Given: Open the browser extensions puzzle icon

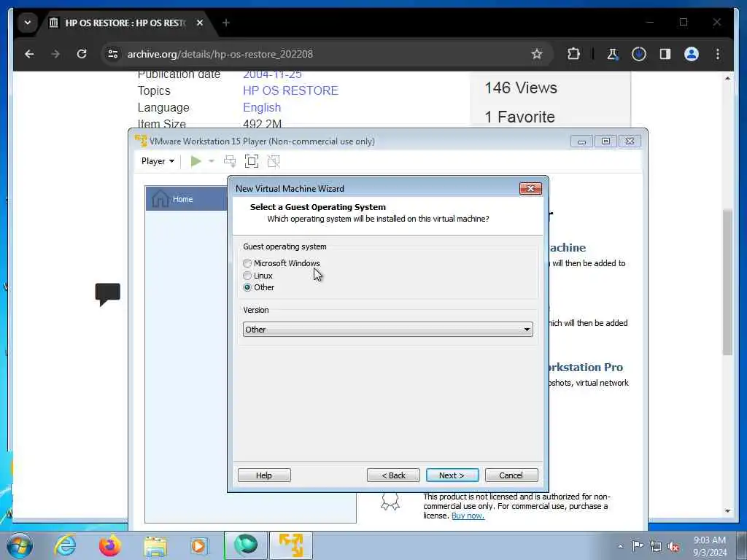Looking at the screenshot, I should pyautogui.click(x=573, y=54).
